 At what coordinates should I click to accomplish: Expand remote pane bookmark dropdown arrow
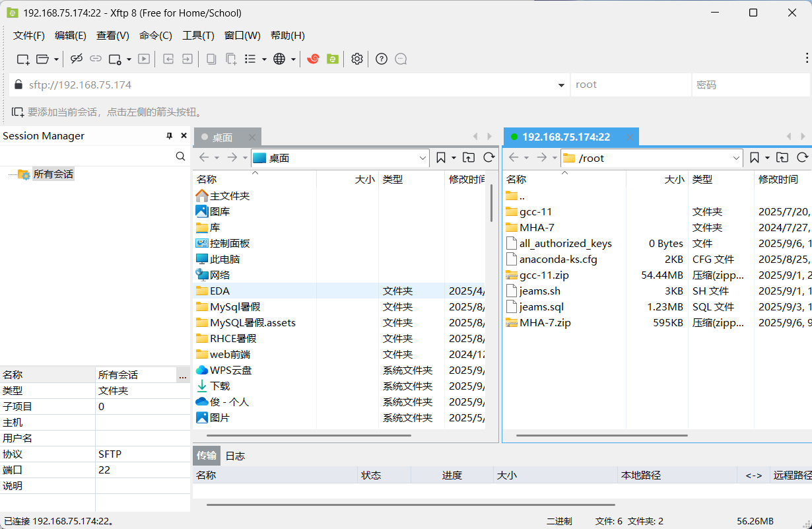point(767,158)
